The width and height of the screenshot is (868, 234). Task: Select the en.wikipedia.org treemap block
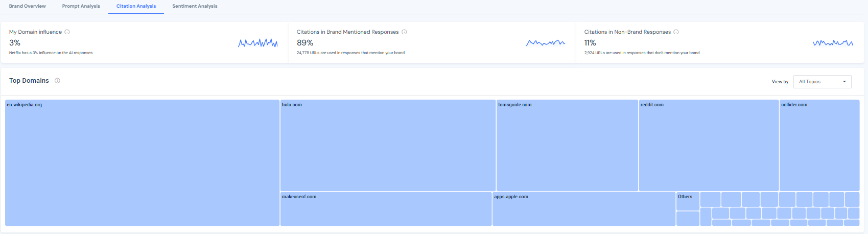coord(142,162)
